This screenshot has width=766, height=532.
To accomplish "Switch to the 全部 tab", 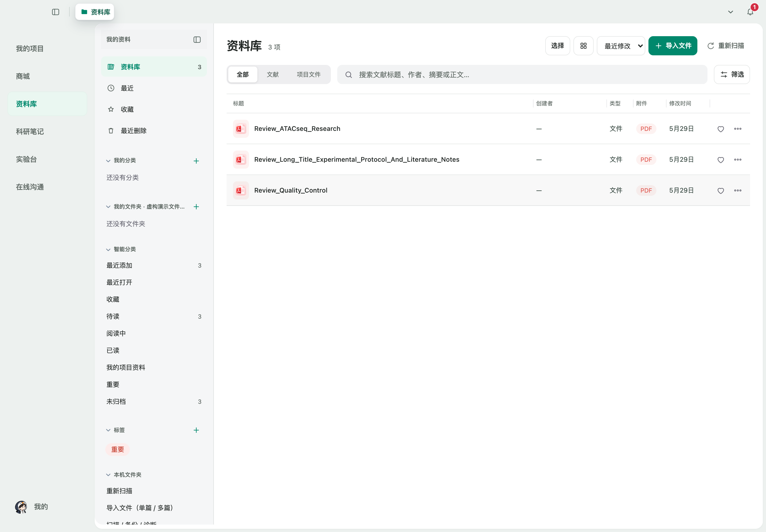I will pos(243,74).
